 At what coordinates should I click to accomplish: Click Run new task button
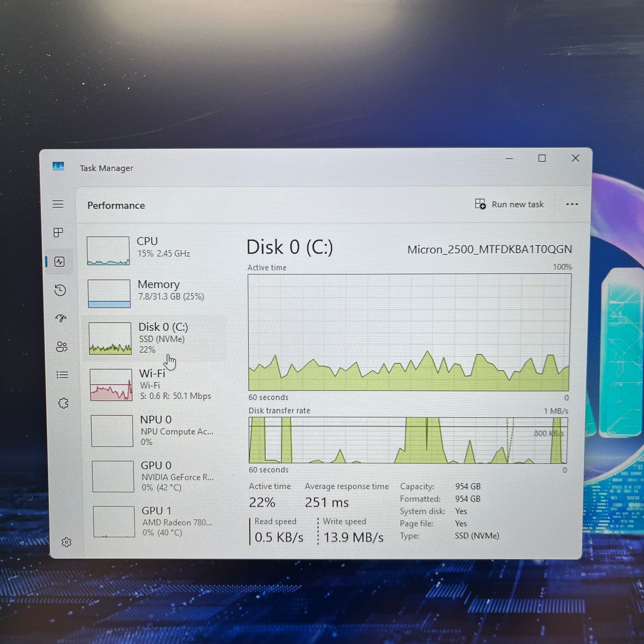coord(509,204)
